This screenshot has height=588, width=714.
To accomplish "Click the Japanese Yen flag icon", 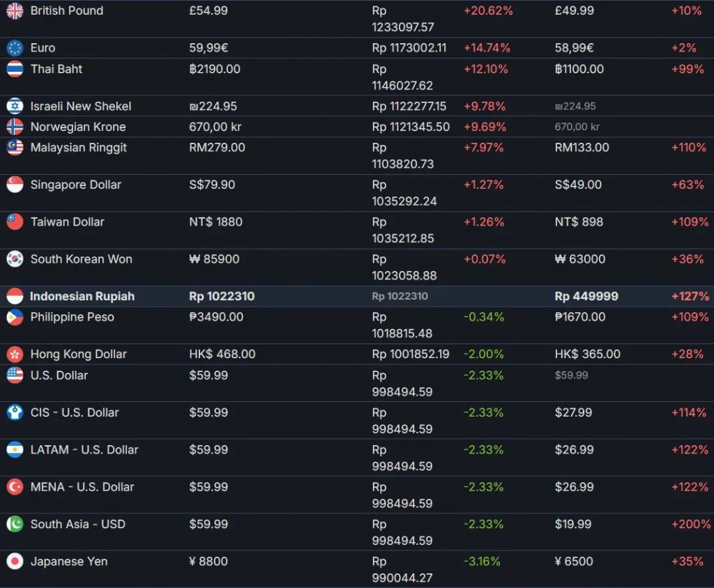I will [x=15, y=562].
